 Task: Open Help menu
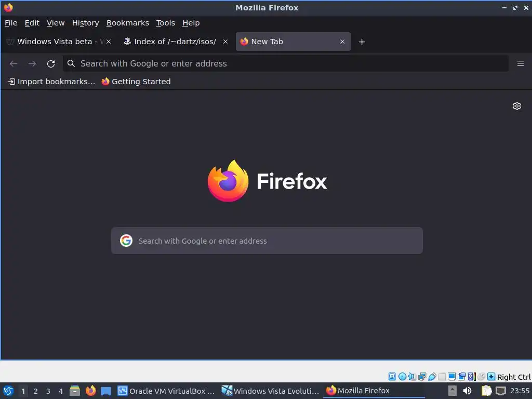point(191,23)
